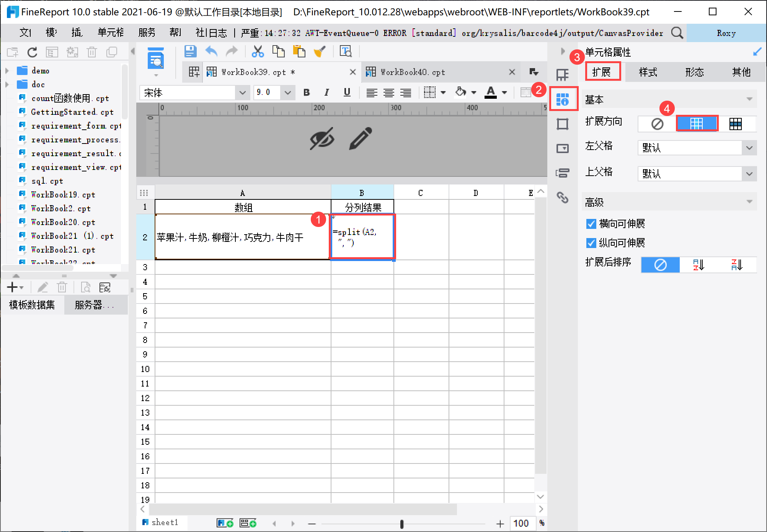Open the hyperlink panel icon in sidebar
Image resolution: width=767 pixels, height=532 pixels.
coord(563,197)
